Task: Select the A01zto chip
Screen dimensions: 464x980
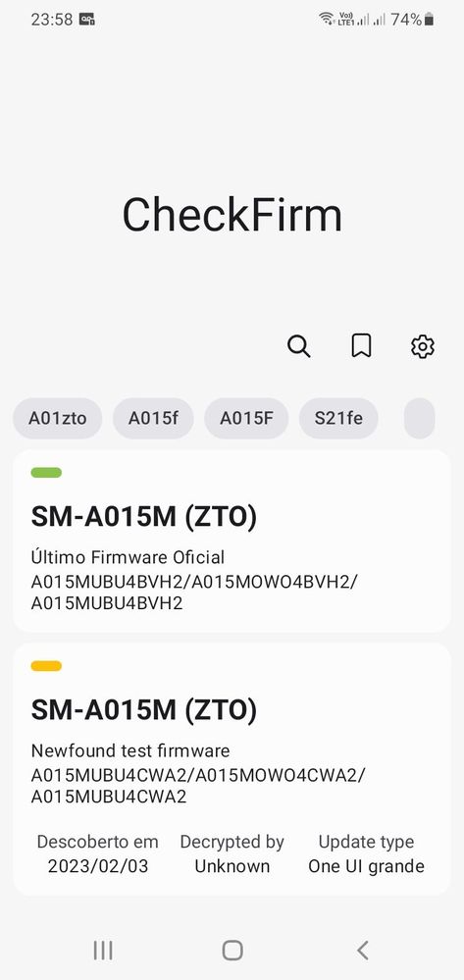Action: (x=58, y=418)
